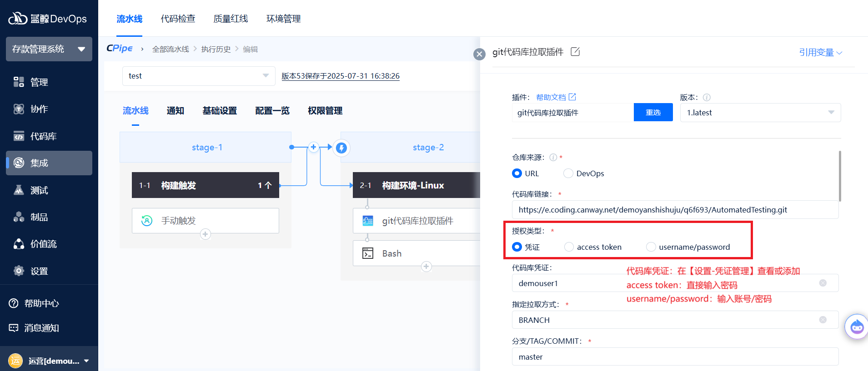
Task: Select the DevOps repository source radio
Action: tap(568, 173)
